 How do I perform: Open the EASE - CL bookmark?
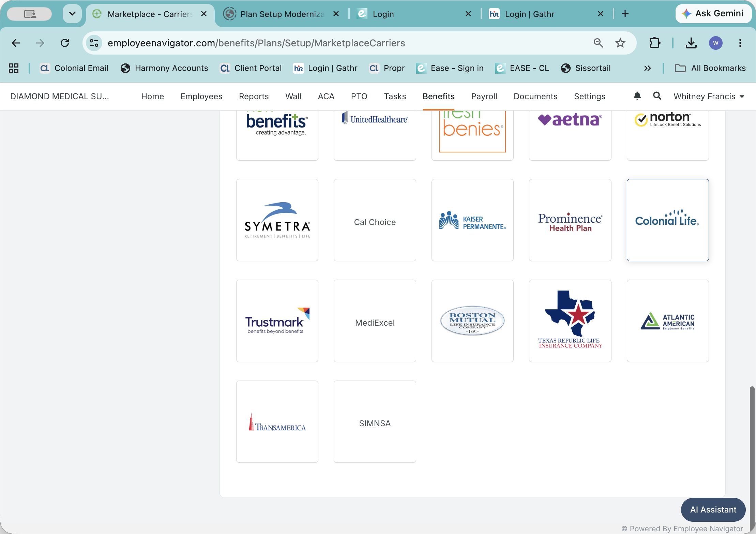pyautogui.click(x=522, y=68)
